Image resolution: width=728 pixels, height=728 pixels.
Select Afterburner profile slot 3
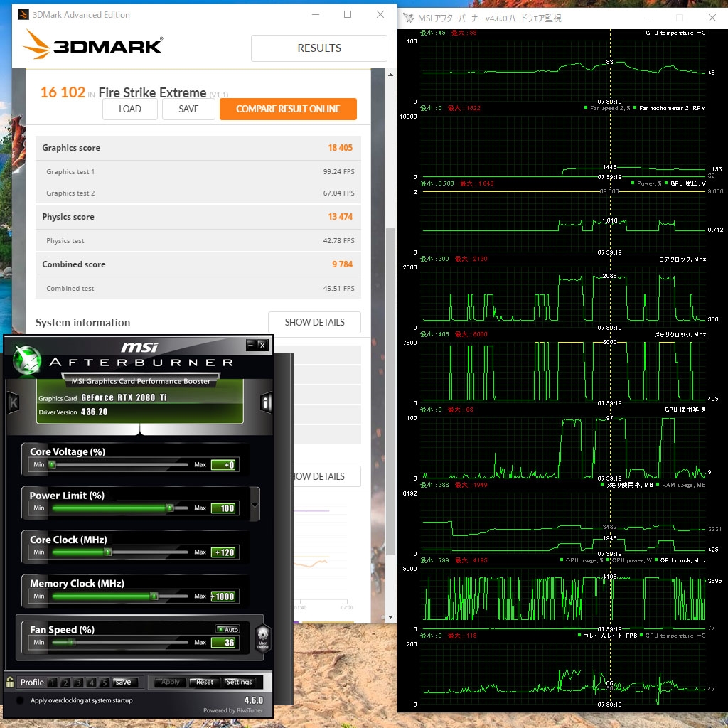pos(78,682)
